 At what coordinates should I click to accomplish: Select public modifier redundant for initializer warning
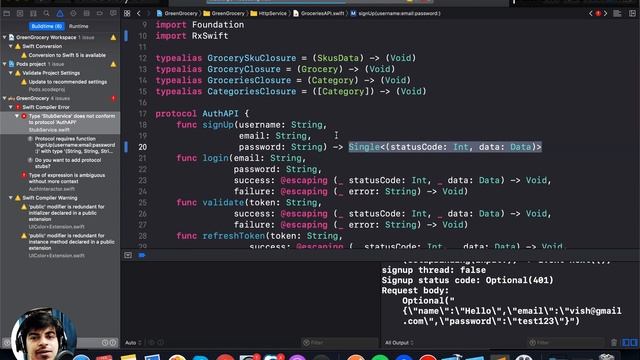tap(66, 213)
